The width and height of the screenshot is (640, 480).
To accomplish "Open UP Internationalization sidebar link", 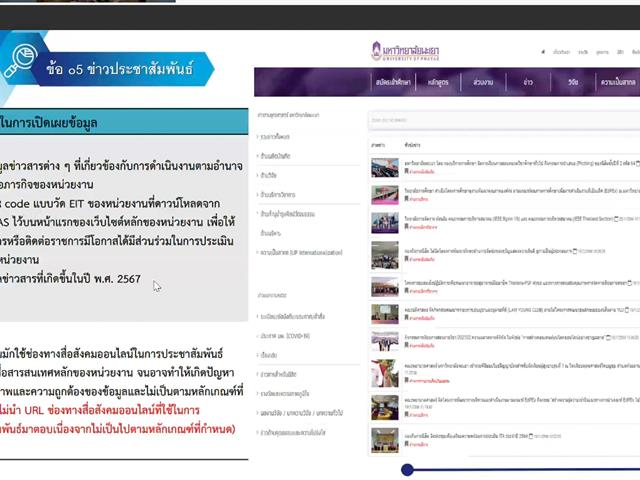I will [301, 253].
